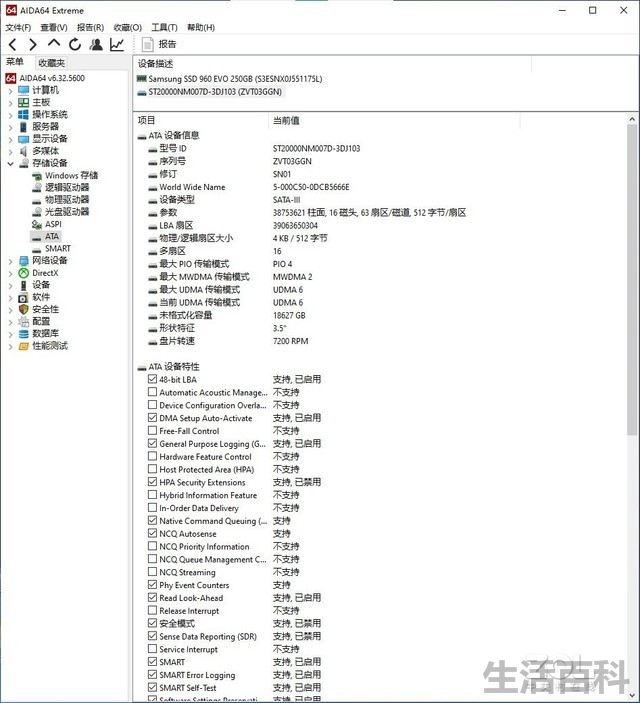The height and width of the screenshot is (703, 640).
Task: Collapse the 存储设备 tree node arrow
Action: 10,164
